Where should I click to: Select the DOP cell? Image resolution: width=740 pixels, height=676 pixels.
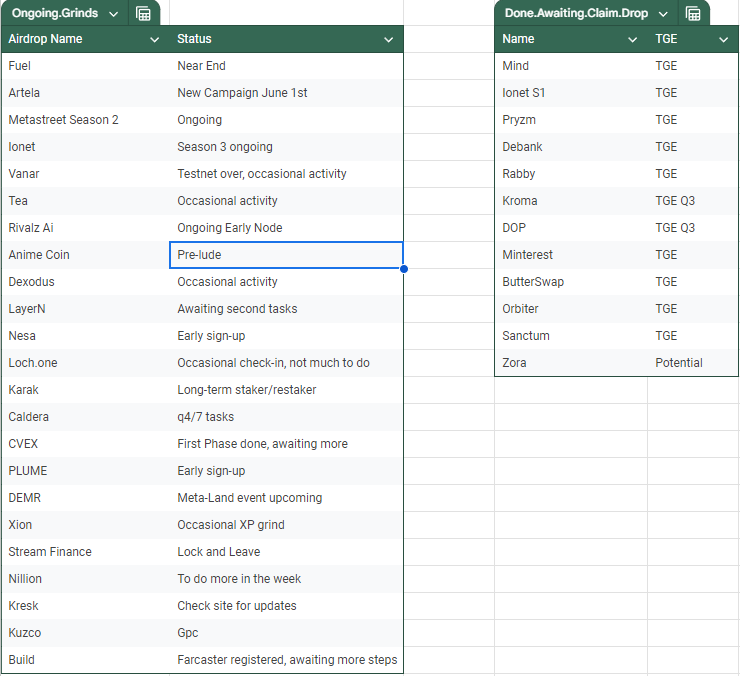(571, 228)
